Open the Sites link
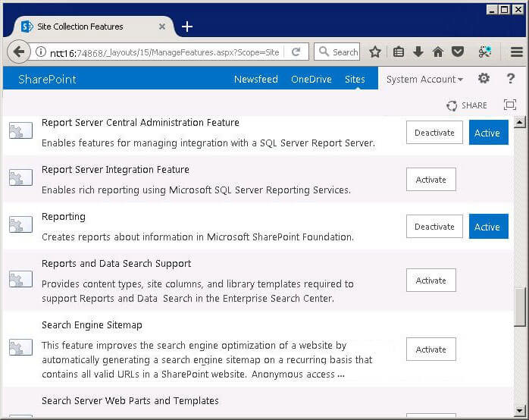The height and width of the screenshot is (420, 529). point(355,80)
